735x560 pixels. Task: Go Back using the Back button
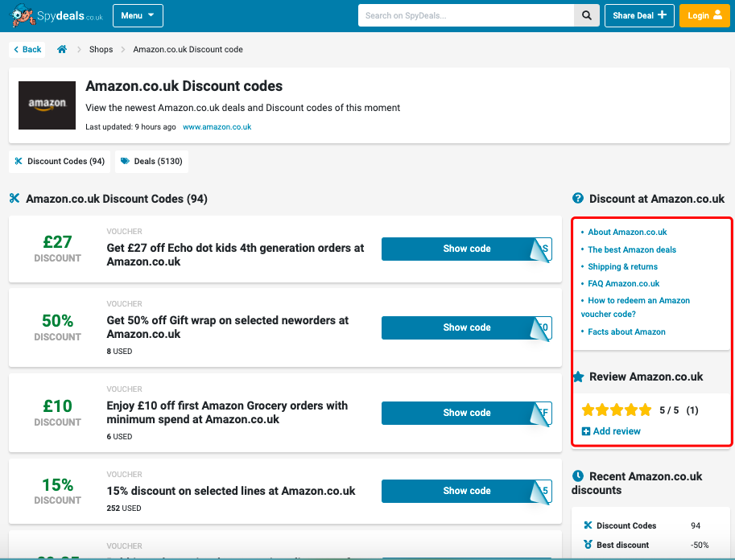27,50
